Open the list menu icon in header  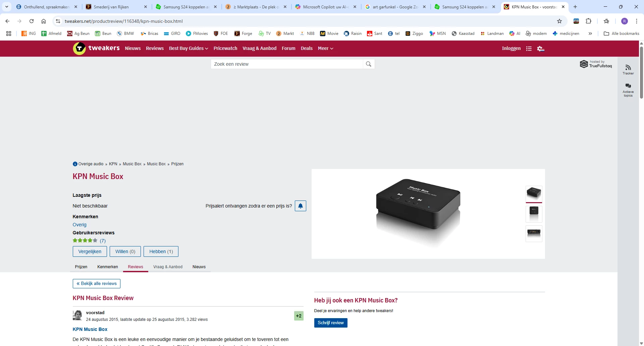(x=529, y=49)
